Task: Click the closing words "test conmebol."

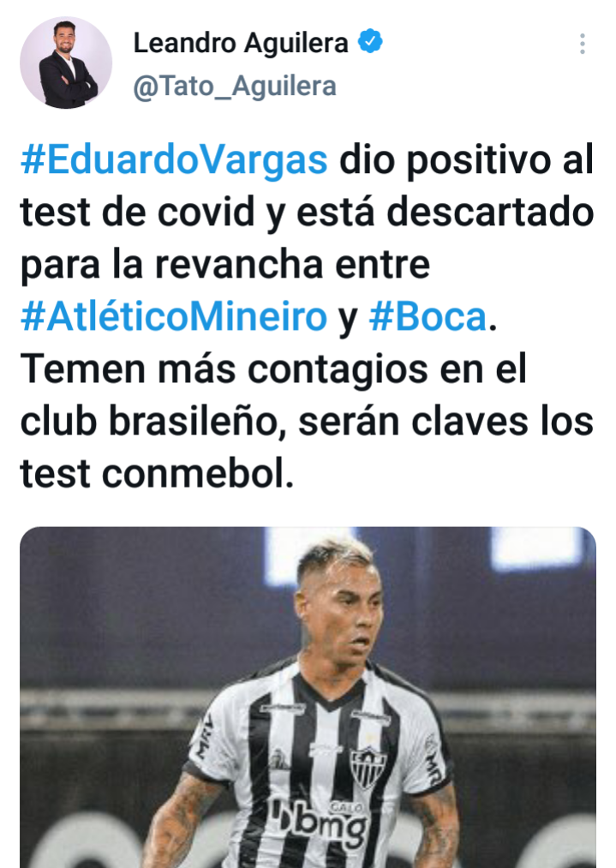Action: point(157,474)
